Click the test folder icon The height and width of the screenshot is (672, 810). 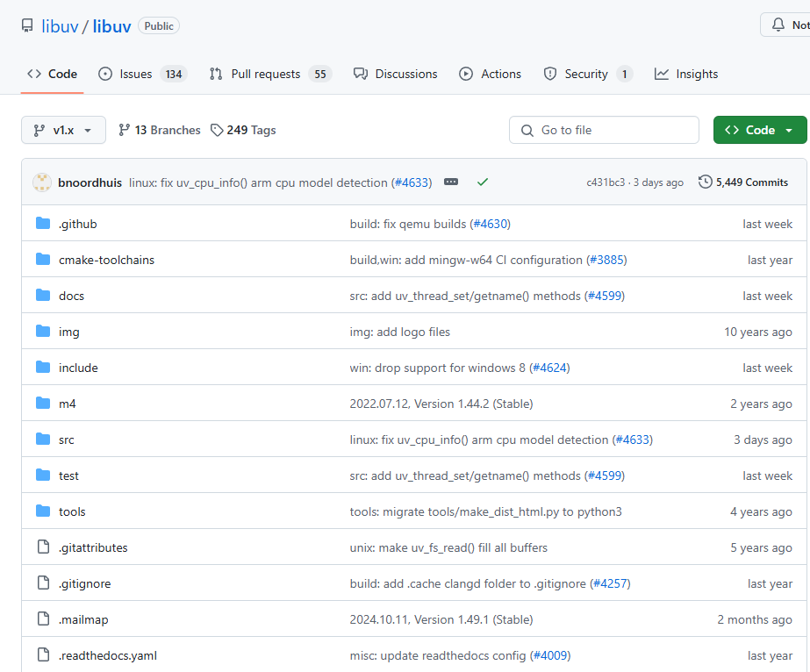[43, 475]
